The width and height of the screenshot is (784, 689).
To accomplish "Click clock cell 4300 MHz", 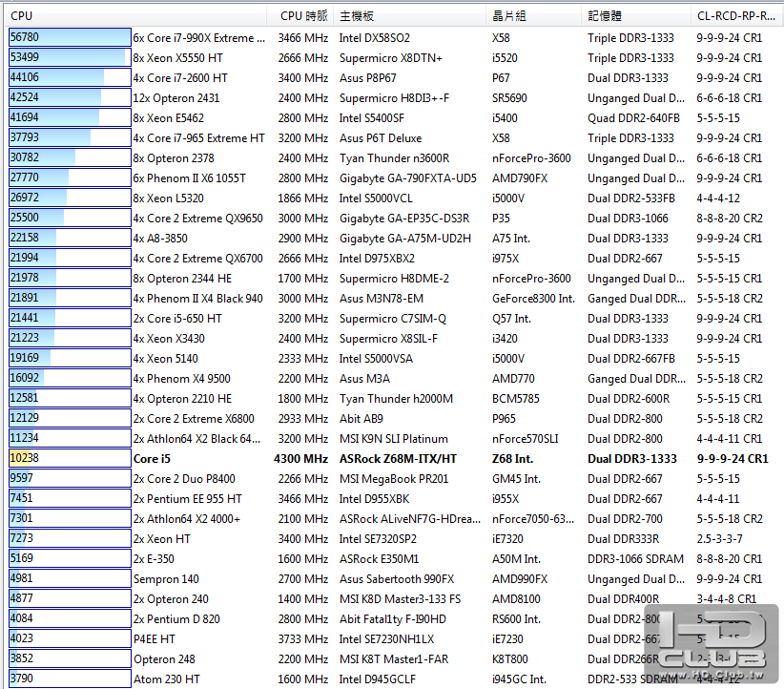I will (x=301, y=459).
